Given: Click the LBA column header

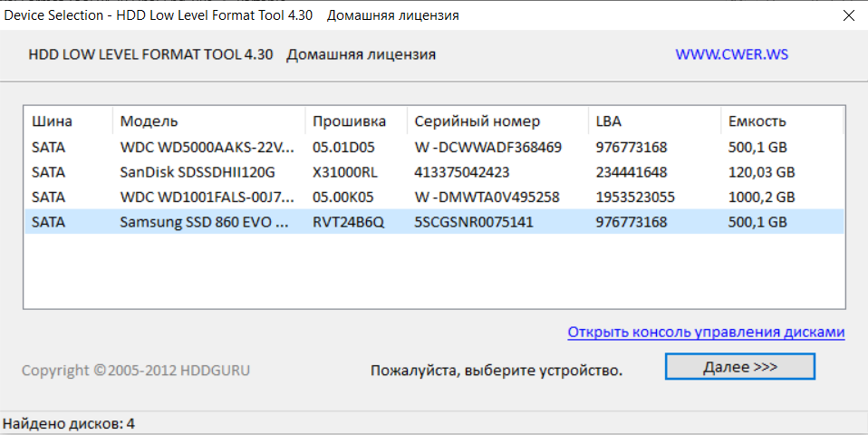Looking at the screenshot, I should (655, 121).
